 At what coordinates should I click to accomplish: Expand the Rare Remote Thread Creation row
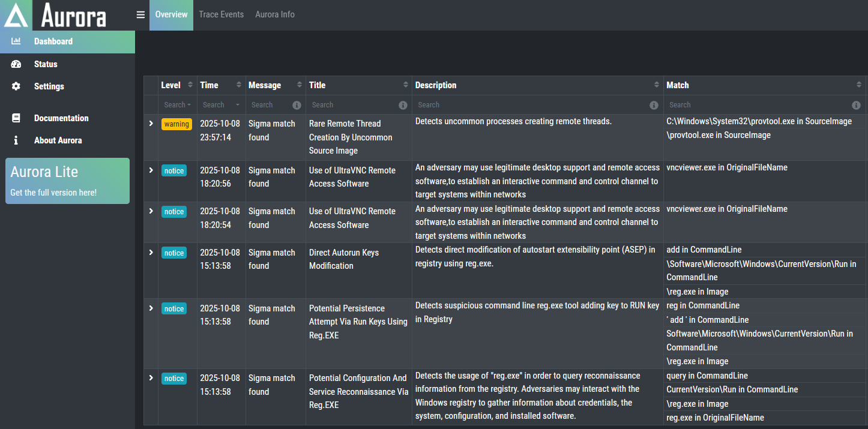151,124
